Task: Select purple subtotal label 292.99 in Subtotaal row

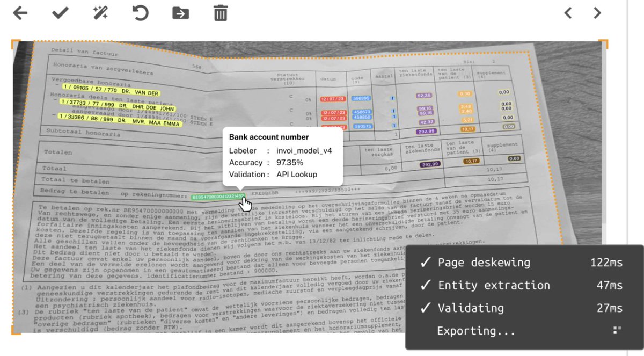Action: [427, 132]
